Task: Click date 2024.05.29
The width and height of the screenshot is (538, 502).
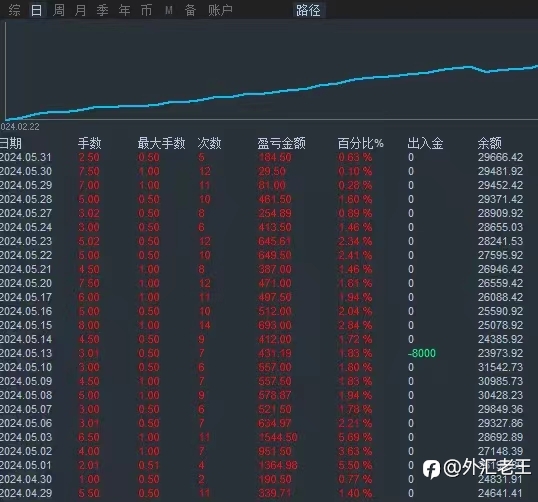Action: 26,185
